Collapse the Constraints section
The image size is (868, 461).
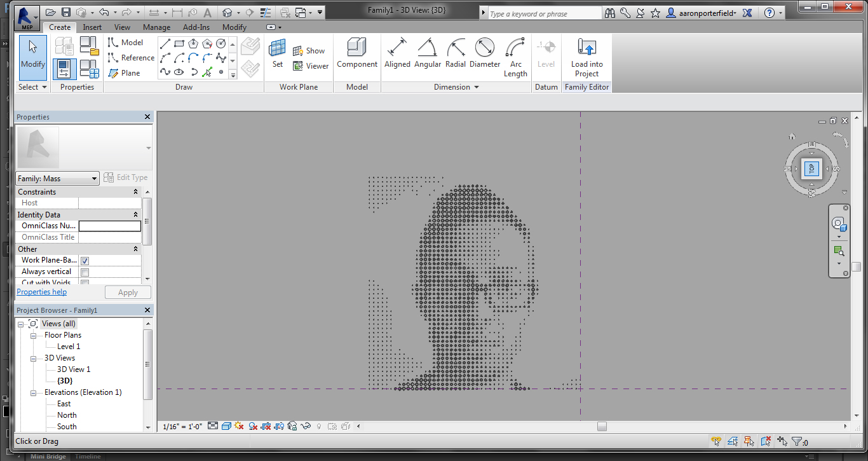[x=135, y=192]
